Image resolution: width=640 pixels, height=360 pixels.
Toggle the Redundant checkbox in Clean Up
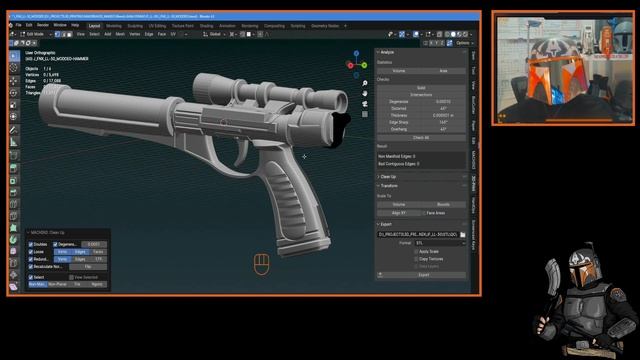tap(31, 259)
